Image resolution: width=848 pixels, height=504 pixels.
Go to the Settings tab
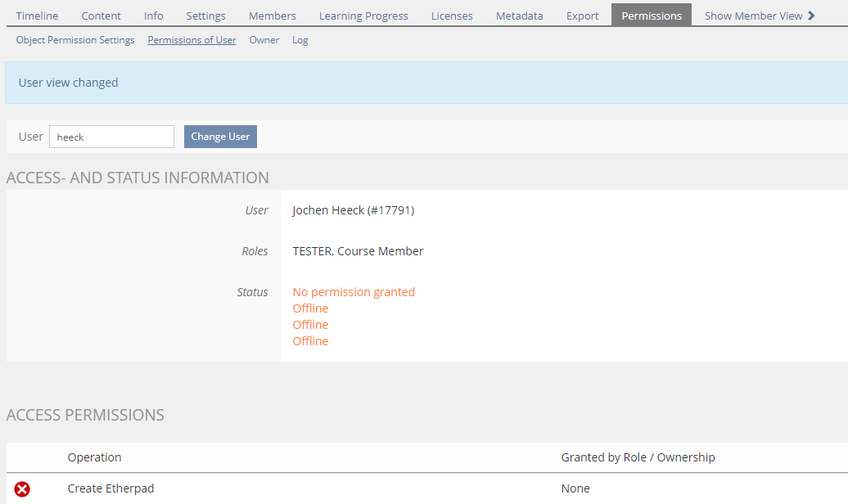(x=205, y=16)
